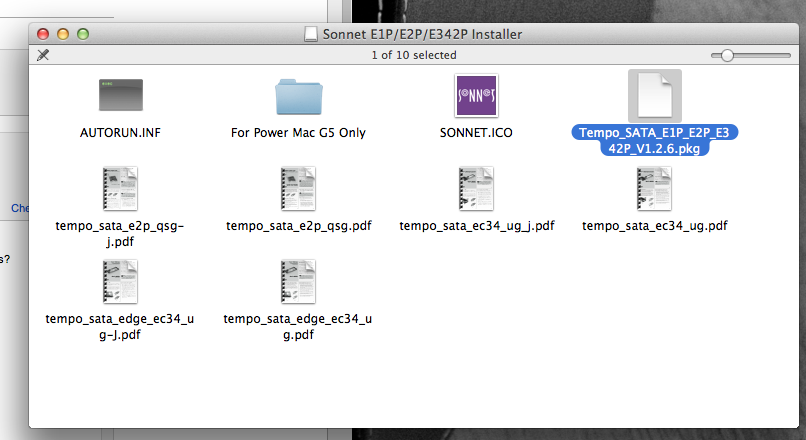Click the tempo_sata_edge_ec34_ug-J.pdf filename
Image resolution: width=806 pixels, height=440 pixels.
[120, 326]
